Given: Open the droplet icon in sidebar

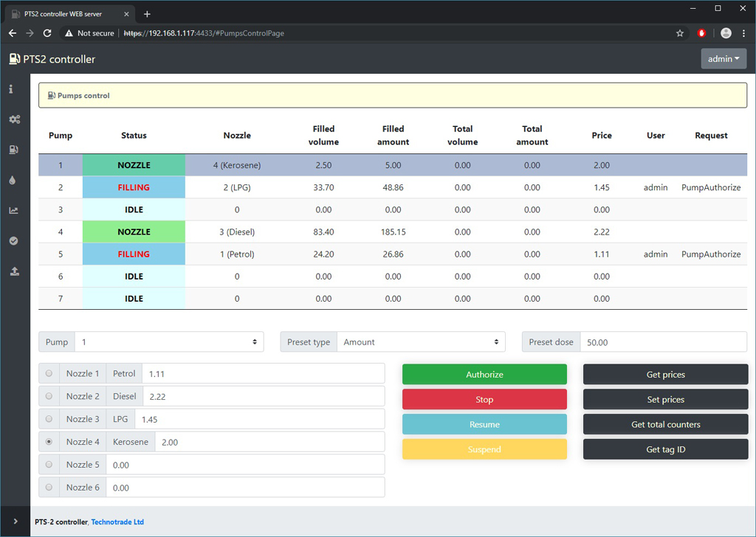Looking at the screenshot, I should click(x=14, y=180).
